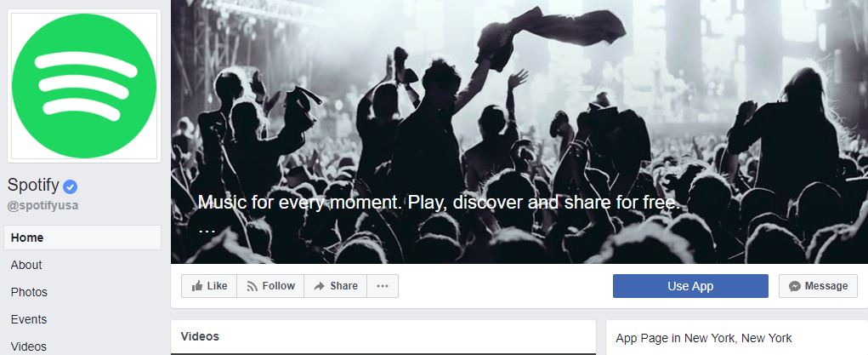Open the Photos section in sidebar
This screenshot has height=355, width=868.
(29, 292)
